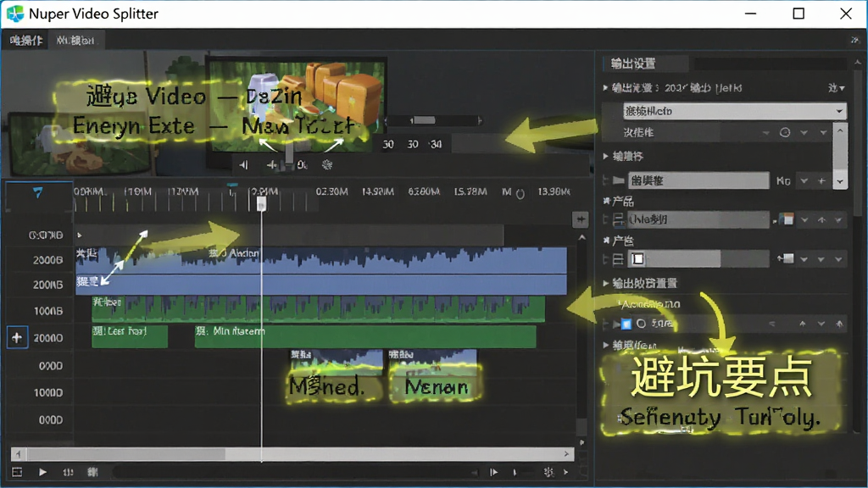Select the second tab in the top tab strip
Image resolution: width=868 pixels, height=488 pixels.
tap(75, 41)
